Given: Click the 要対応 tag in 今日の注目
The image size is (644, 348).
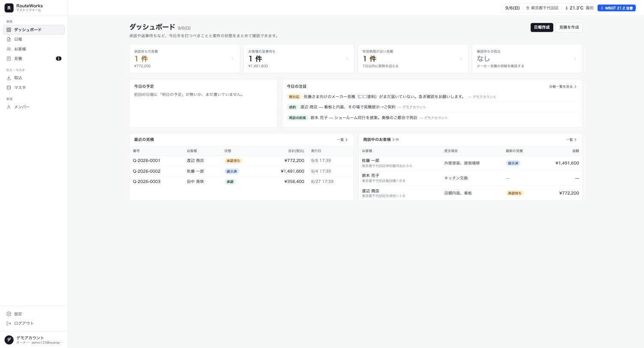Looking at the screenshot, I should pos(294,97).
